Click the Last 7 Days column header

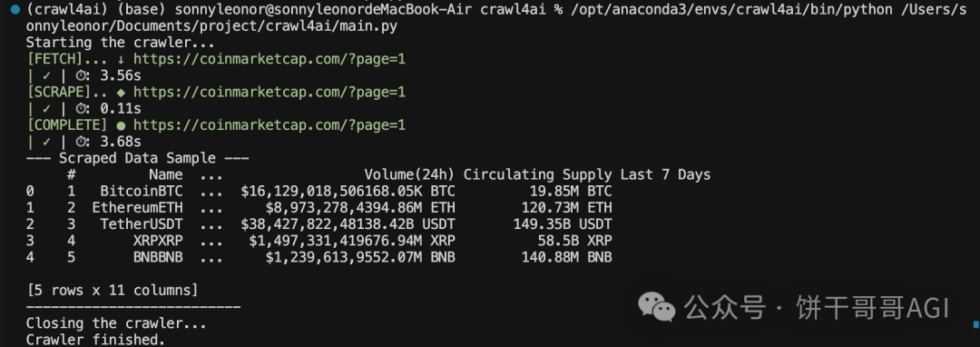[666, 174]
